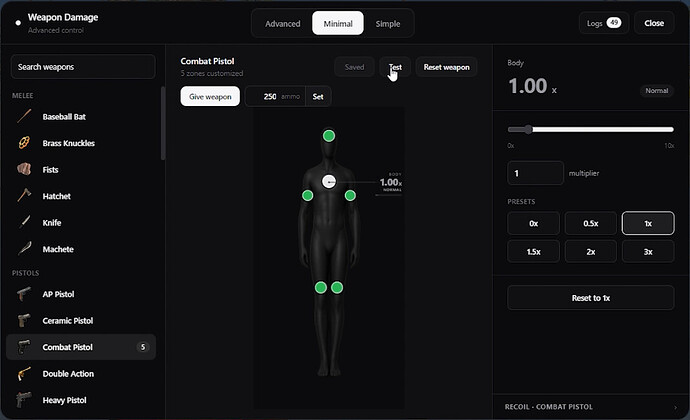Screen dimensions: 690x420
Task: Select the white body zone marker
Action: 329,181
